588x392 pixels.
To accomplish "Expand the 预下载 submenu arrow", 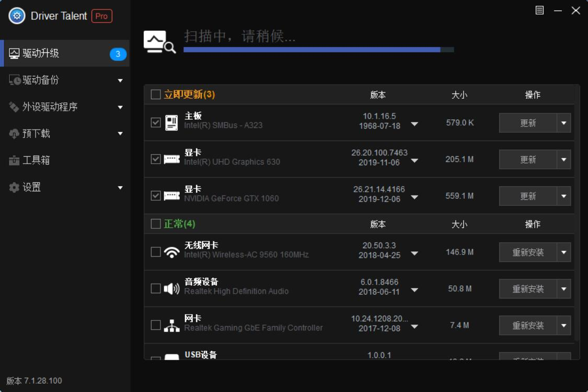I will [x=120, y=134].
